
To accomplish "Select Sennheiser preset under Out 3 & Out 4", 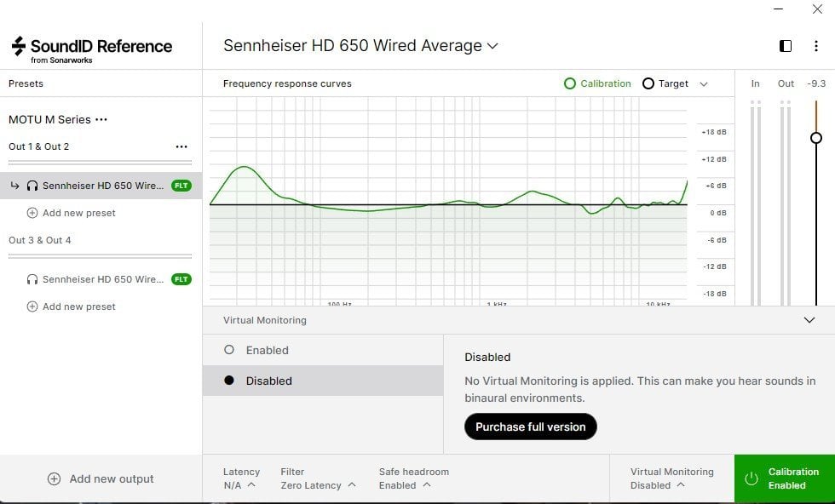I will 101,279.
